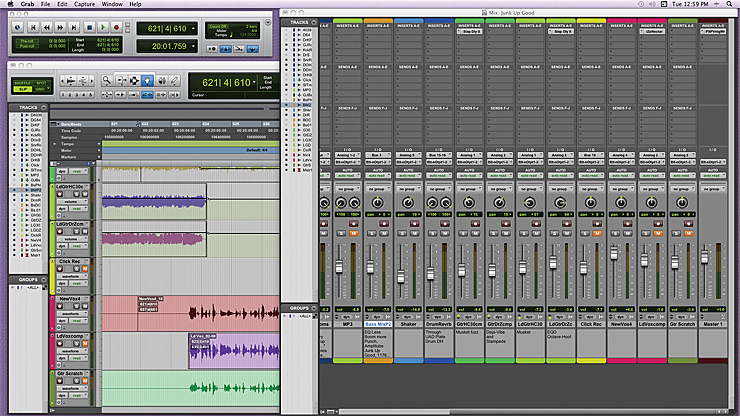The width and height of the screenshot is (740, 416).
Task: Enable Shuffle edit mode
Action: pyautogui.click(x=22, y=83)
